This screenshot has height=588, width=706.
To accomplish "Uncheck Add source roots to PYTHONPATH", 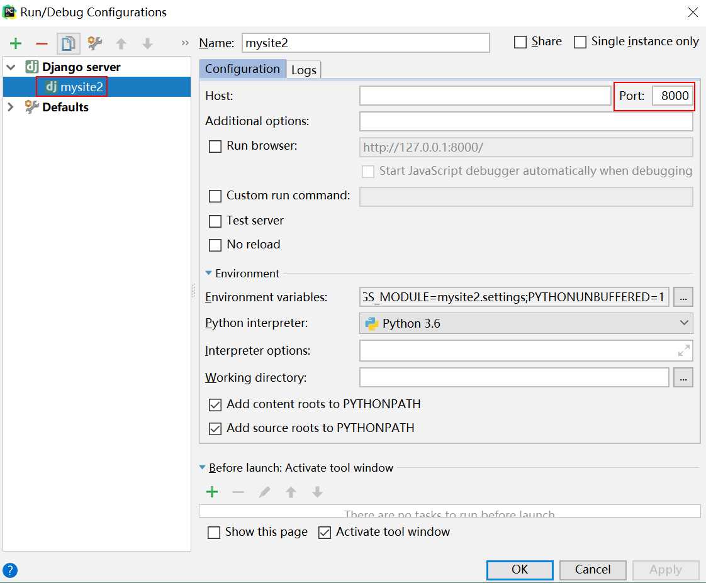I will click(x=215, y=429).
